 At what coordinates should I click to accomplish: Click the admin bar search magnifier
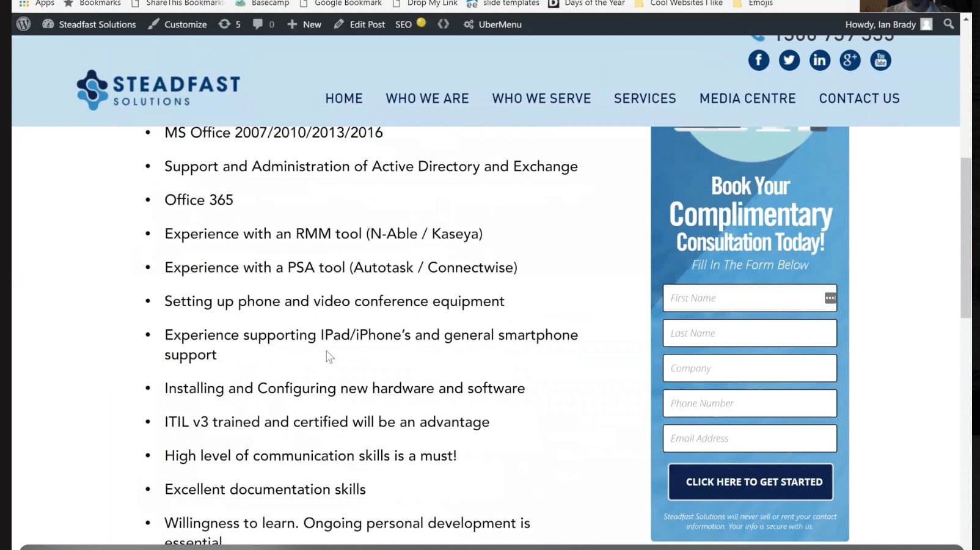pyautogui.click(x=948, y=24)
